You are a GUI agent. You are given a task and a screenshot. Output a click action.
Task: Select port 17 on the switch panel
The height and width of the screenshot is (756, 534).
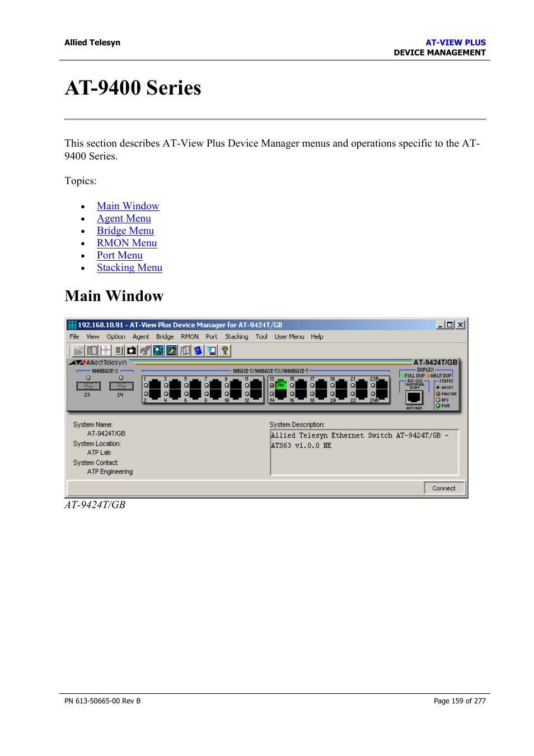(321, 384)
